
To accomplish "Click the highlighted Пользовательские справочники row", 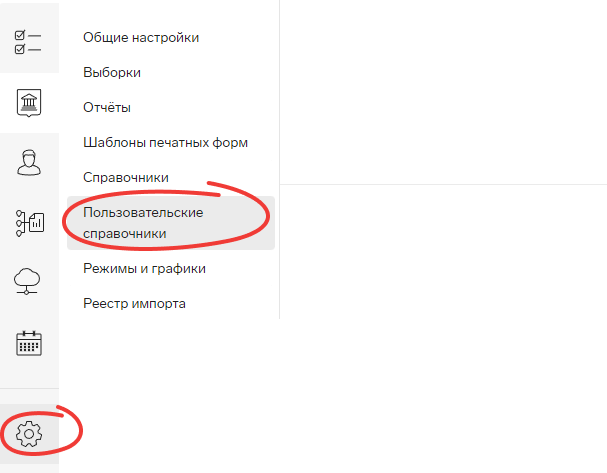I will 171,223.
